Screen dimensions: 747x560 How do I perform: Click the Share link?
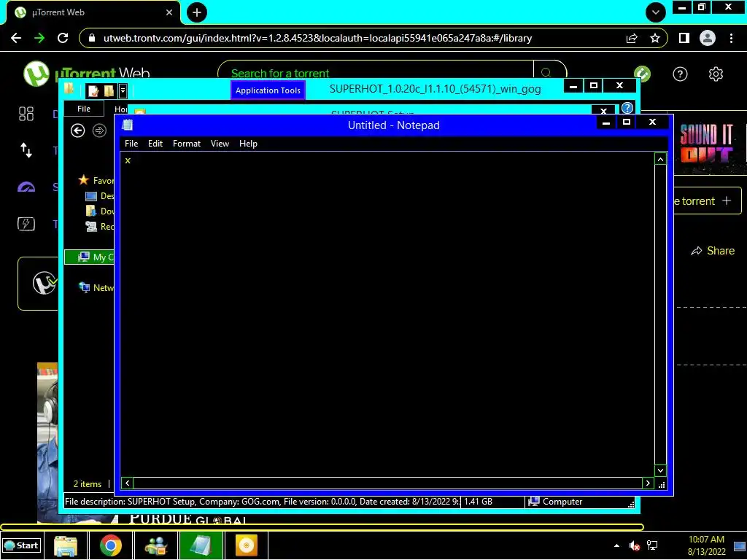coord(713,251)
